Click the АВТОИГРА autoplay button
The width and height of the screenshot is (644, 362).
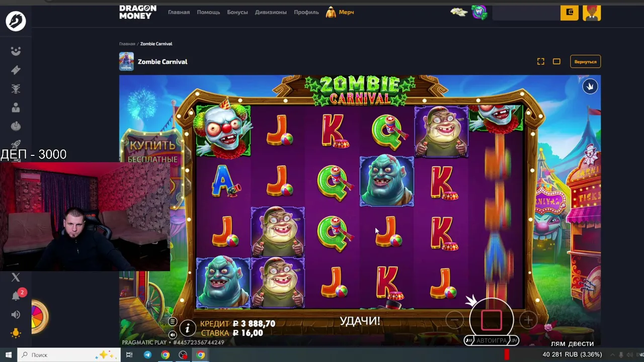pos(491,340)
